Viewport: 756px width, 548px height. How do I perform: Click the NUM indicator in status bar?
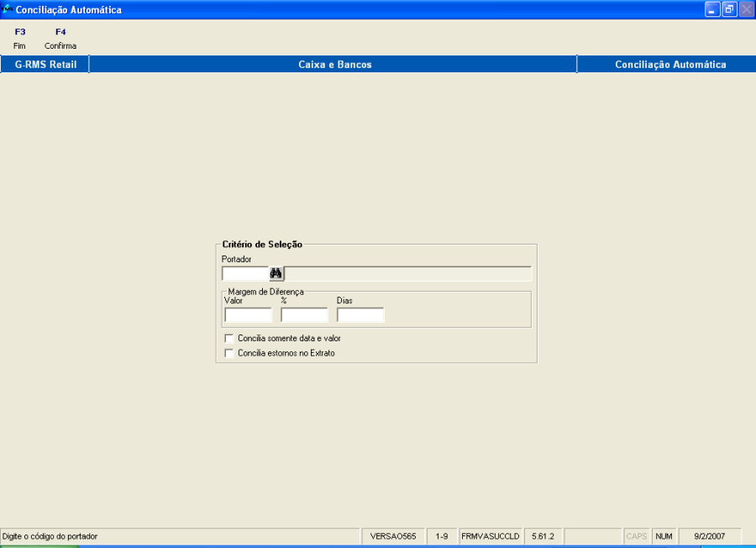[x=664, y=536]
